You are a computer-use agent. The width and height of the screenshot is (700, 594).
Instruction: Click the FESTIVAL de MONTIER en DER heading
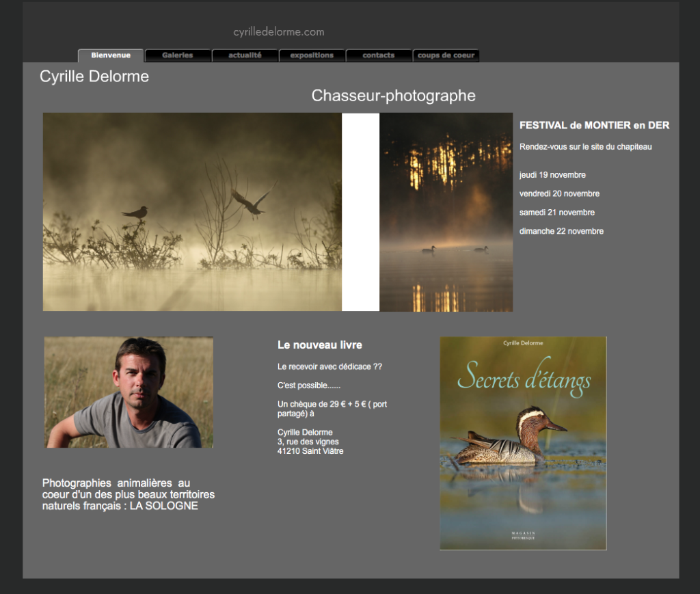tap(594, 125)
